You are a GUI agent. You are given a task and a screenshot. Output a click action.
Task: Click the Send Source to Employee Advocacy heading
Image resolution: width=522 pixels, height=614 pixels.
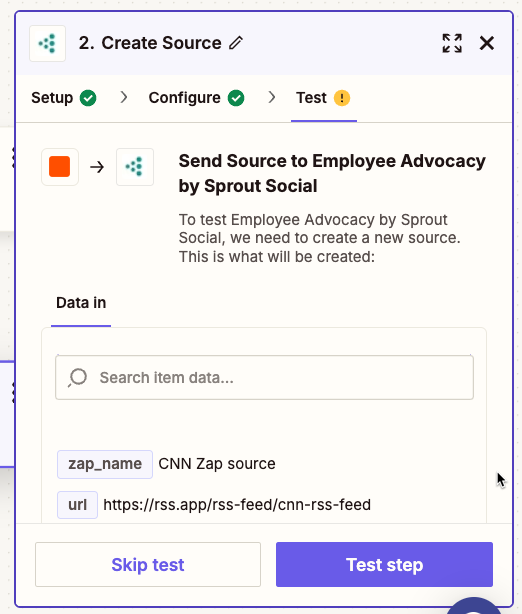point(332,173)
